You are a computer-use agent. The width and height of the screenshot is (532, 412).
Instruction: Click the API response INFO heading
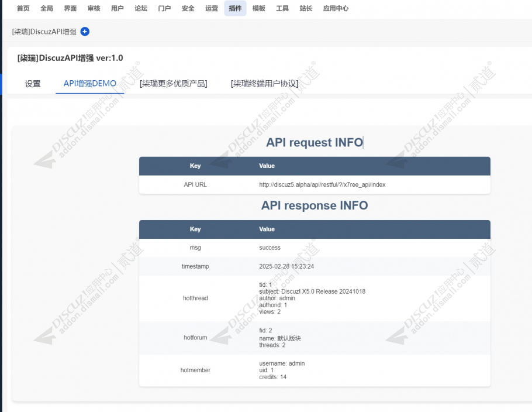coord(315,205)
